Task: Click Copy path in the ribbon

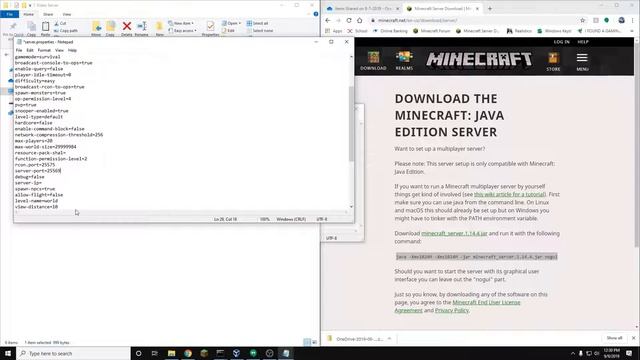Action: pos(66,31)
